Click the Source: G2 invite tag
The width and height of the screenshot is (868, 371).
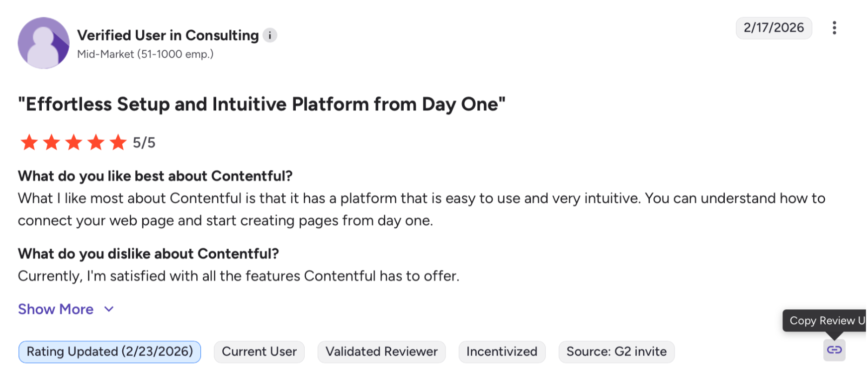tap(616, 352)
